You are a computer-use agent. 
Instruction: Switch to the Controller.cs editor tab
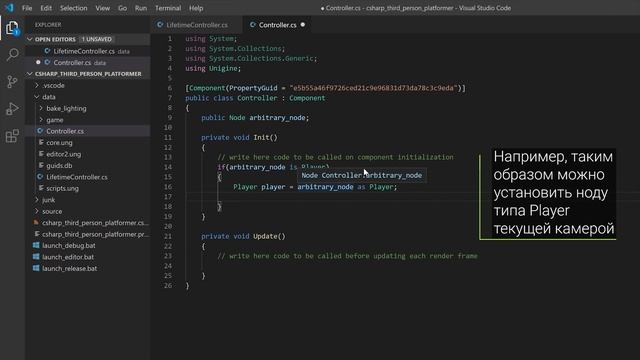(278, 25)
